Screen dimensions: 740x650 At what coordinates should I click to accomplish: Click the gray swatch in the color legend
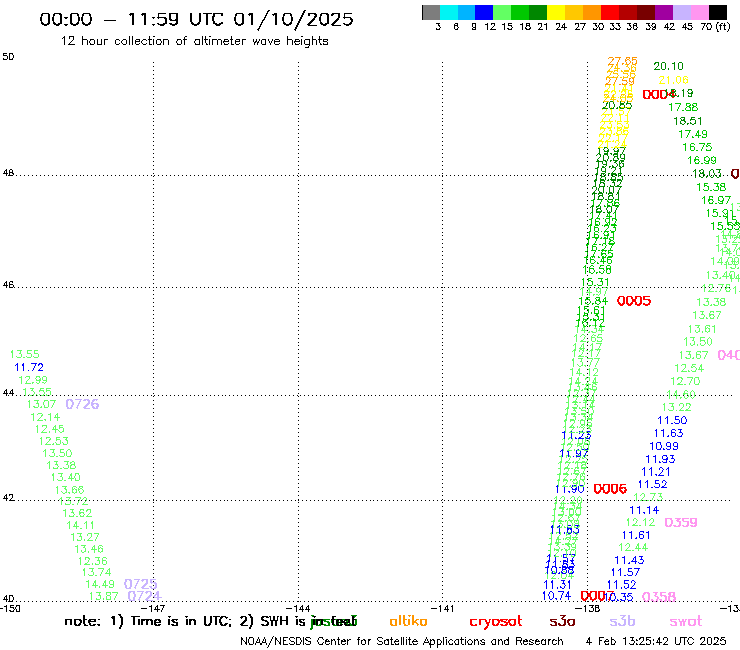431,12
